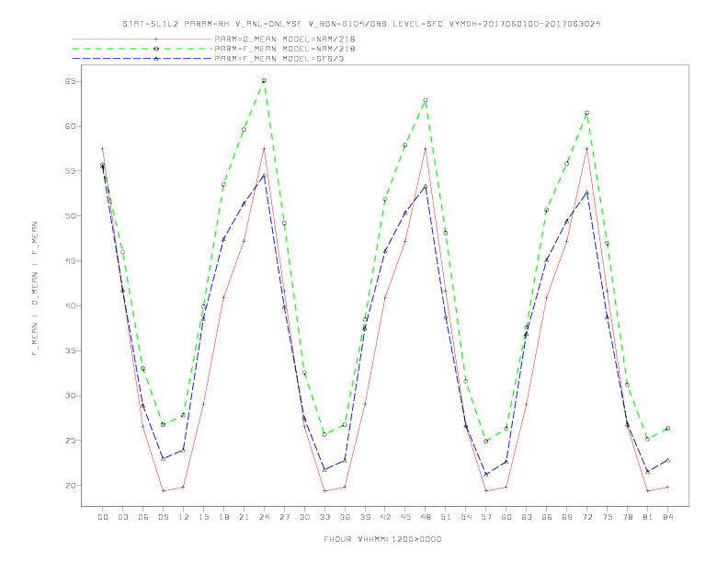This screenshot has height=563, width=728.
Task: Click the chart title starting STAT=SL1L2
Action: coord(361,24)
